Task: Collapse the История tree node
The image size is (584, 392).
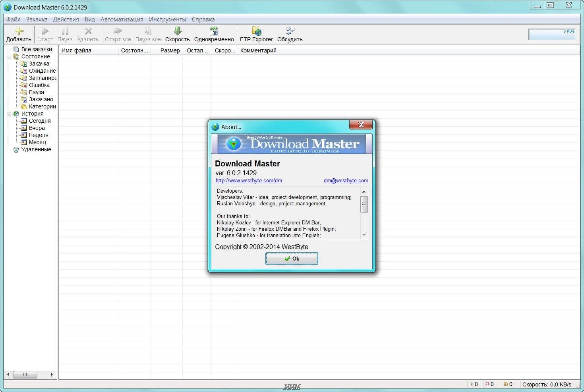Action: [x=9, y=114]
